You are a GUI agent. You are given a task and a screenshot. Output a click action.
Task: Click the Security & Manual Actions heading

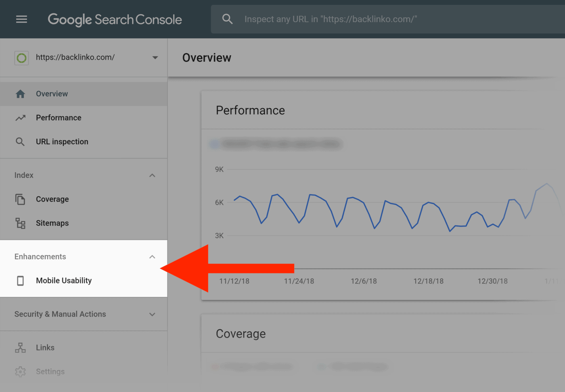tap(60, 314)
